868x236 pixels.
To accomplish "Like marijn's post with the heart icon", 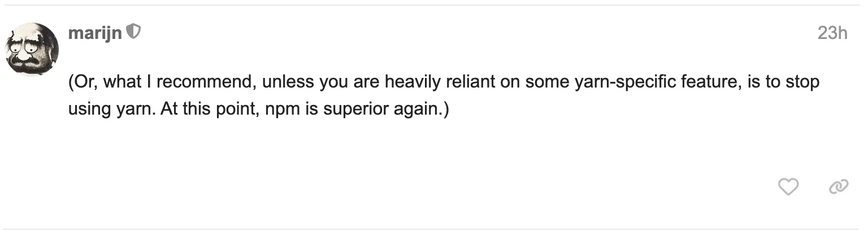I will pos(788,187).
